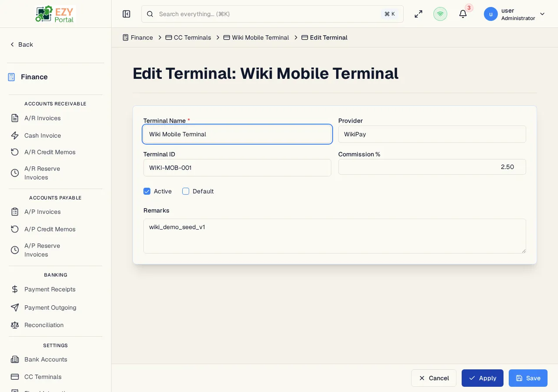Viewport: 558px width, 392px height.
Task: Click the Apply button
Action: [x=483, y=378]
